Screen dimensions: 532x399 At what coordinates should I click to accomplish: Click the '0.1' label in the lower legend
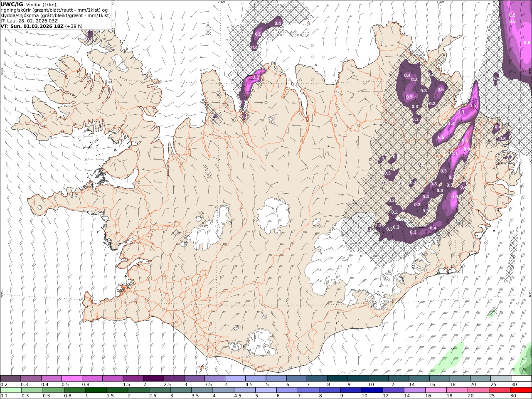[x=4, y=396]
